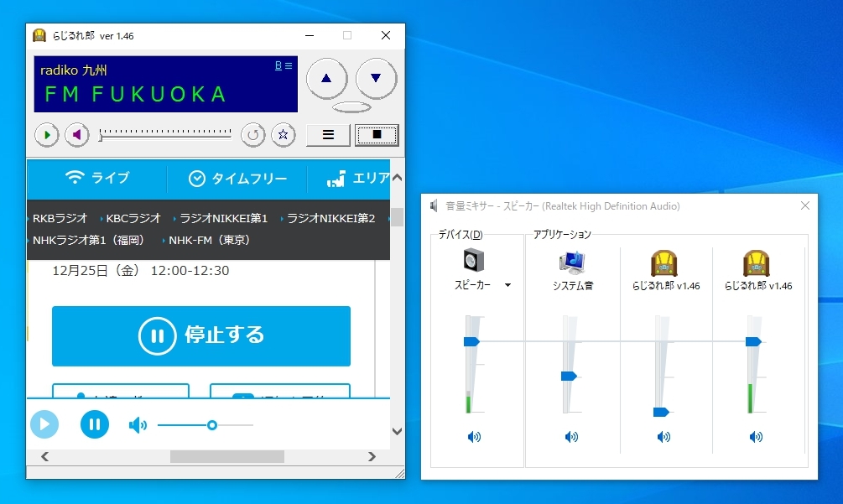Minimize the らじるれ郎 window

pos(310,35)
